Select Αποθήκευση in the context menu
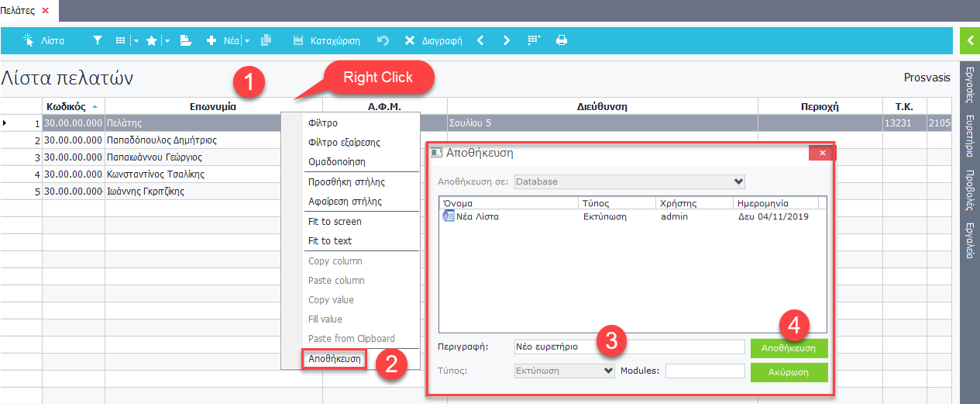 pyautogui.click(x=334, y=359)
